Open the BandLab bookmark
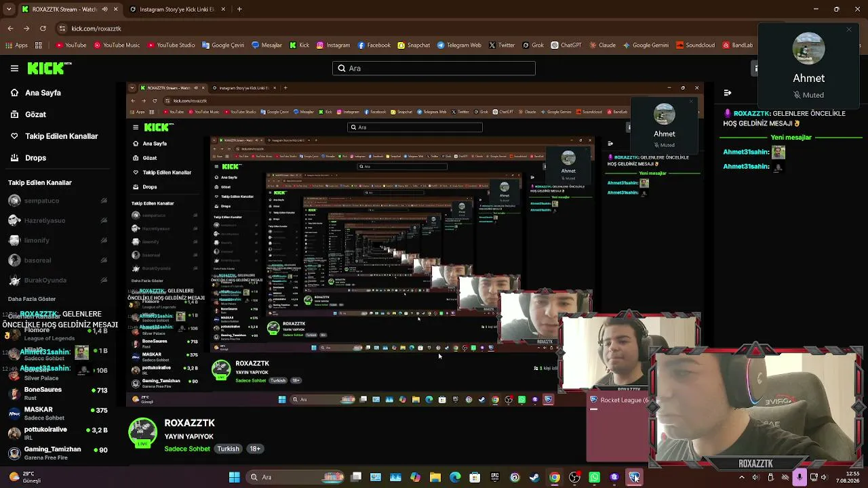868x488 pixels. click(737, 45)
